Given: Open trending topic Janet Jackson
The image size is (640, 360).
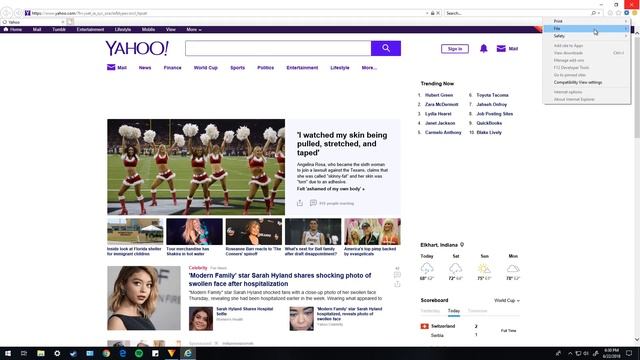Looking at the screenshot, I should coord(440,123).
